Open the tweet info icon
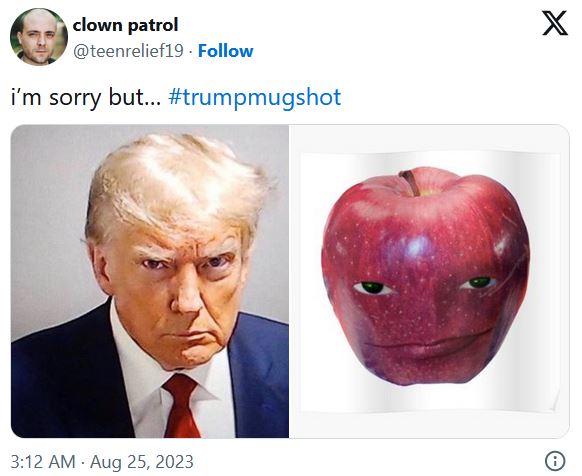 555,461
